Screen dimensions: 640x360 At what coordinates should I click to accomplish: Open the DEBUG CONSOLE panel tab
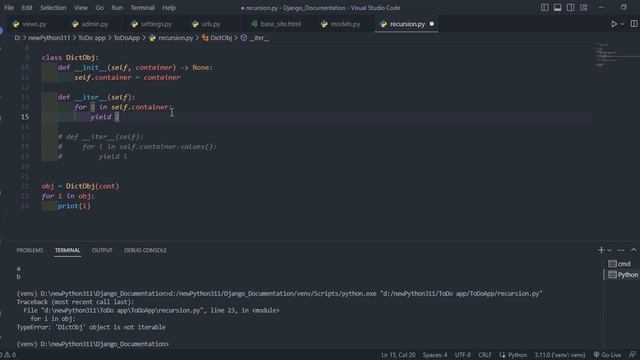[x=145, y=250]
